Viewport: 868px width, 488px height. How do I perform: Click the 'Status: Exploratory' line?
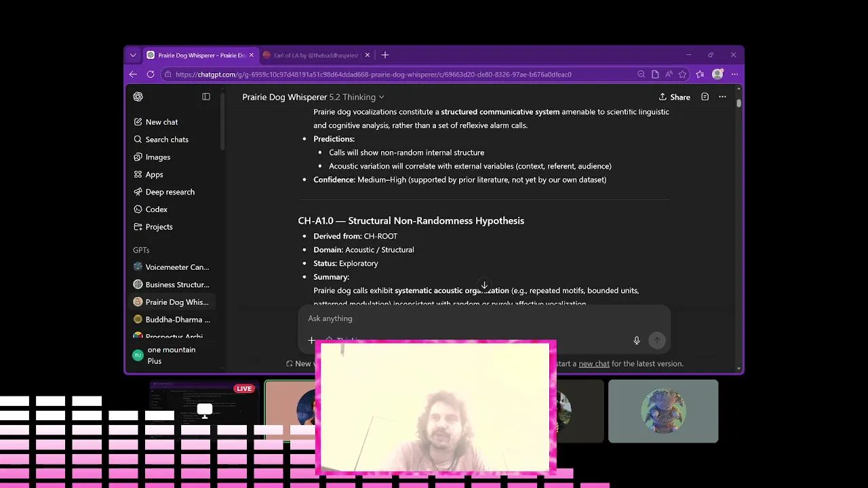(x=346, y=263)
